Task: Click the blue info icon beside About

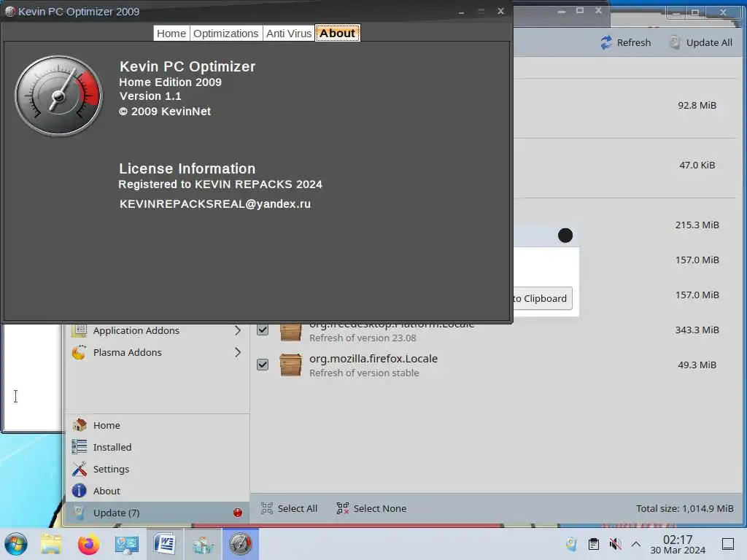Action: point(79,491)
